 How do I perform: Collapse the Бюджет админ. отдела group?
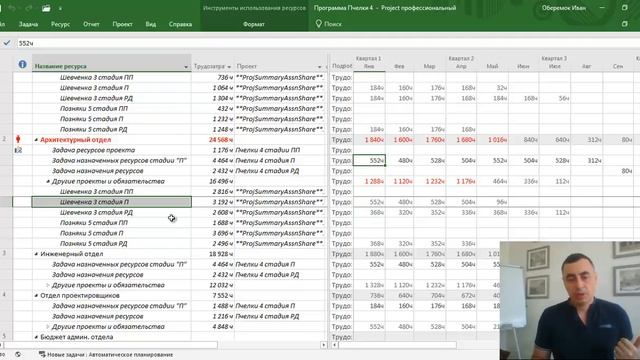point(36,337)
